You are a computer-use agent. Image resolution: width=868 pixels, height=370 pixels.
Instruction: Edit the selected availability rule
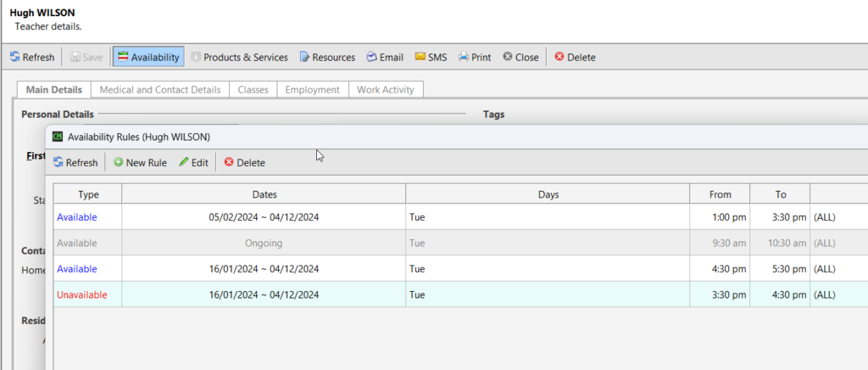click(194, 162)
